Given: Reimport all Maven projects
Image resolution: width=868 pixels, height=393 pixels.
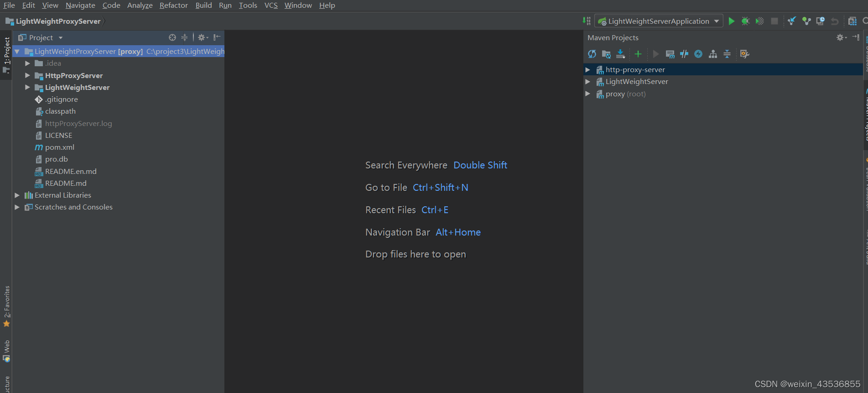Looking at the screenshot, I should tap(592, 54).
